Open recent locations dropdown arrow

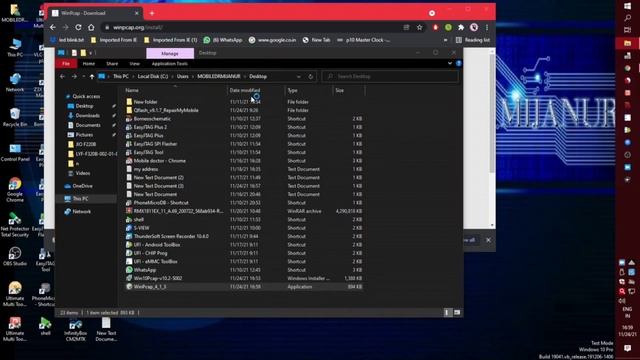click(84, 76)
